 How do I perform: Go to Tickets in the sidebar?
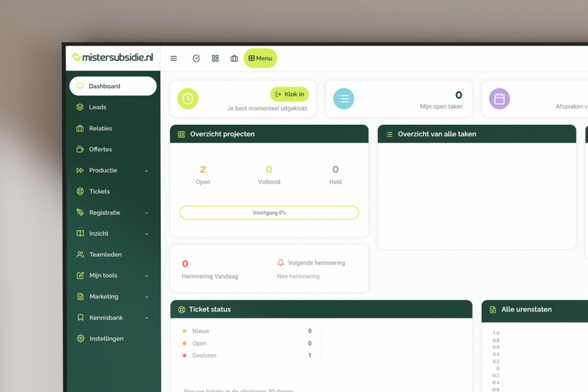pyautogui.click(x=99, y=192)
